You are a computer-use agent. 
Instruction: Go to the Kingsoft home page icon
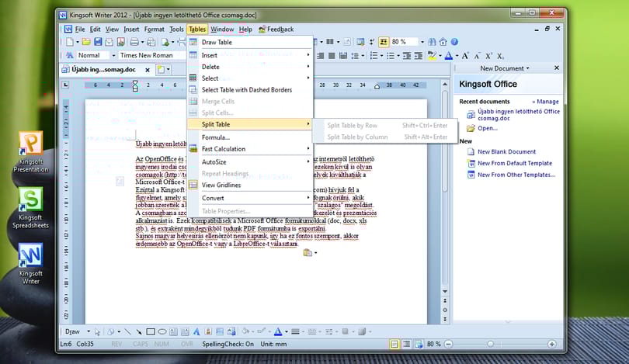[443, 42]
